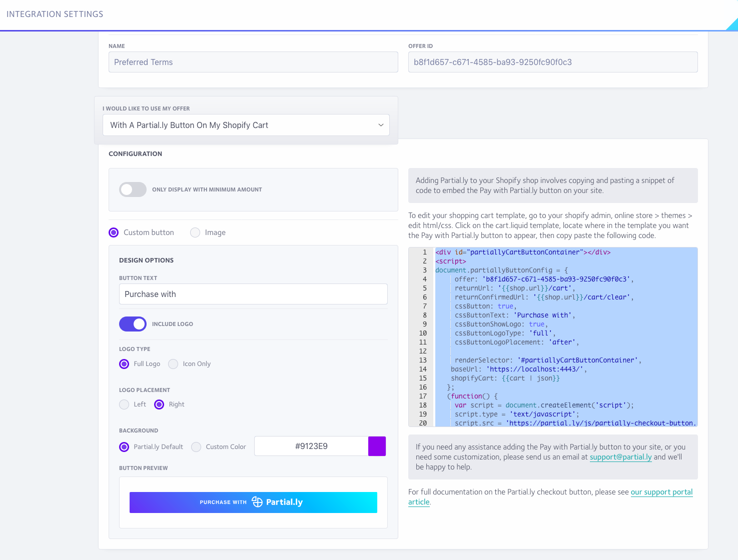Choose Full Logo radio button
This screenshot has width=738, height=560.
coord(124,364)
